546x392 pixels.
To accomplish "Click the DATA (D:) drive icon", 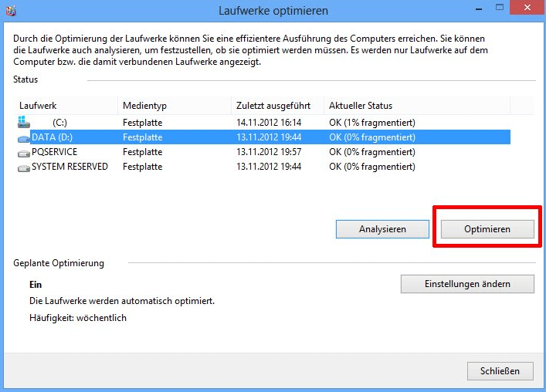I will click(x=23, y=137).
